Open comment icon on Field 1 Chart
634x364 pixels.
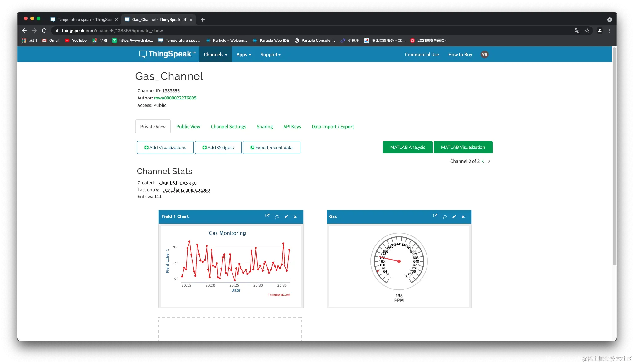(x=277, y=217)
